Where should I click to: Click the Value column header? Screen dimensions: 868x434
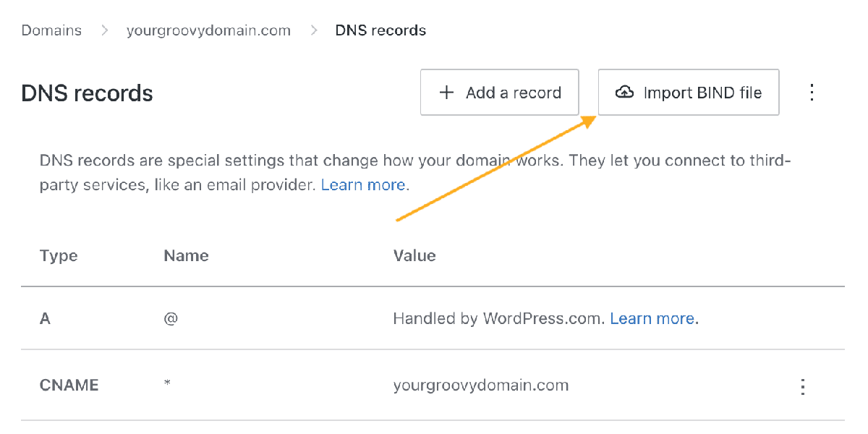(414, 255)
